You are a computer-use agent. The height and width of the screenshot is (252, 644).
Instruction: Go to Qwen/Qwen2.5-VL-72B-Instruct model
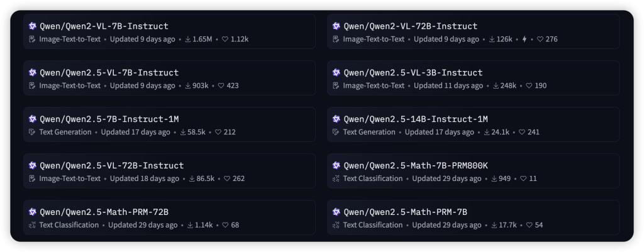click(x=112, y=166)
